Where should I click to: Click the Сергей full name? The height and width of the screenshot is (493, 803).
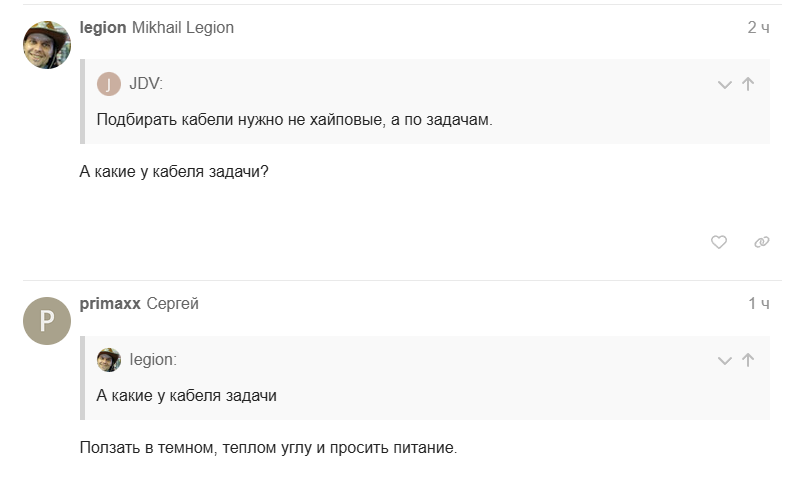click(172, 304)
